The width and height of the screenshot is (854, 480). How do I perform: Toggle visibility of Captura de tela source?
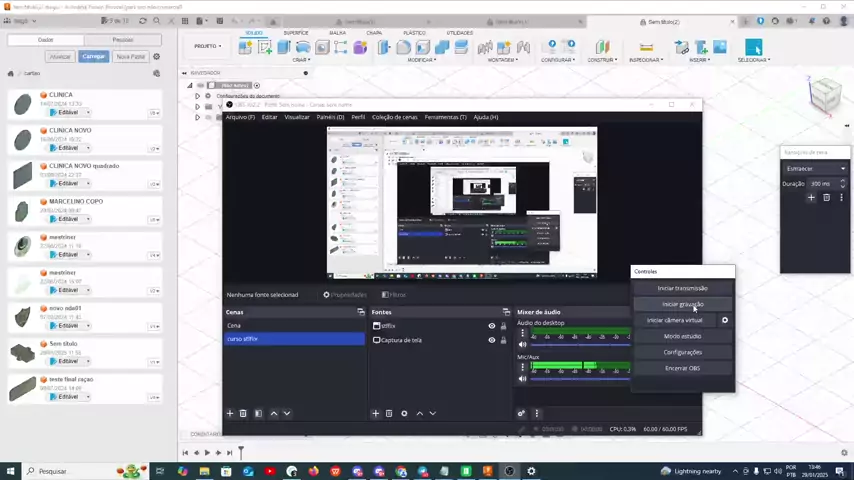(x=491, y=340)
